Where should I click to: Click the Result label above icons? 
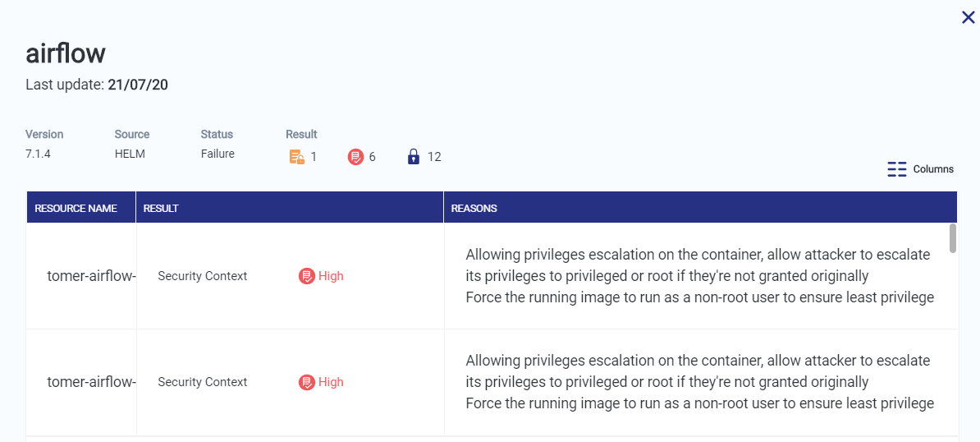point(301,135)
